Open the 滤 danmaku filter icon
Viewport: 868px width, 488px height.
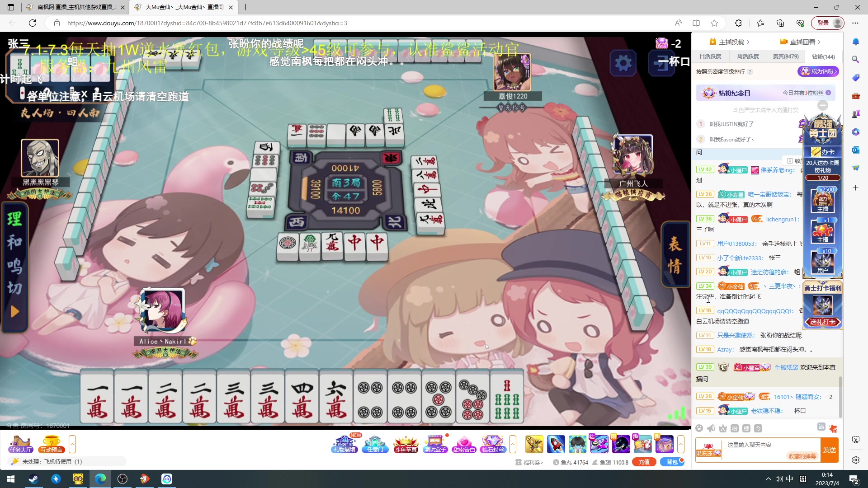coord(821,427)
